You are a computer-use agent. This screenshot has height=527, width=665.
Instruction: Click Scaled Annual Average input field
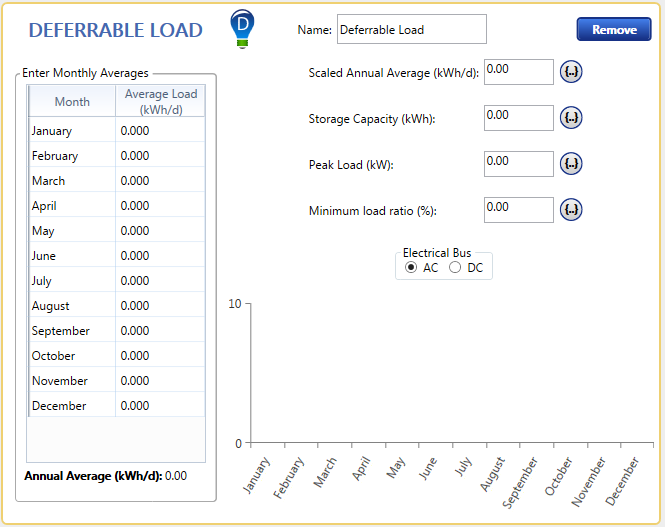coord(518,72)
